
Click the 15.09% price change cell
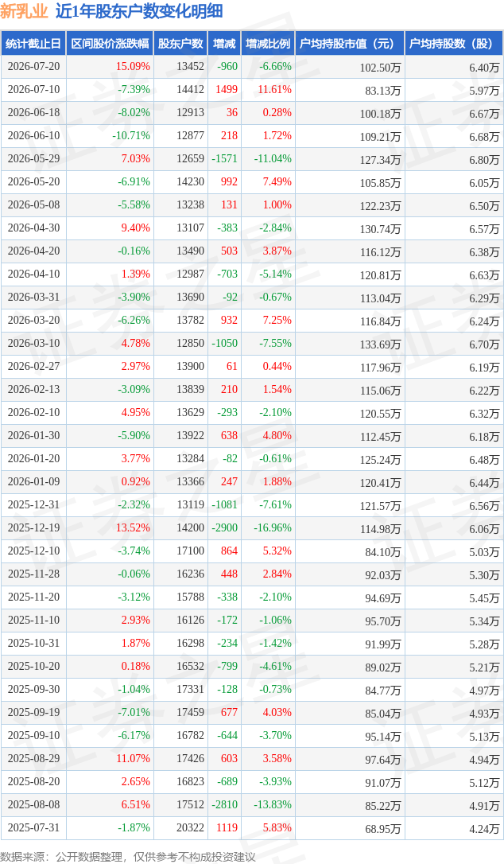[133, 67]
